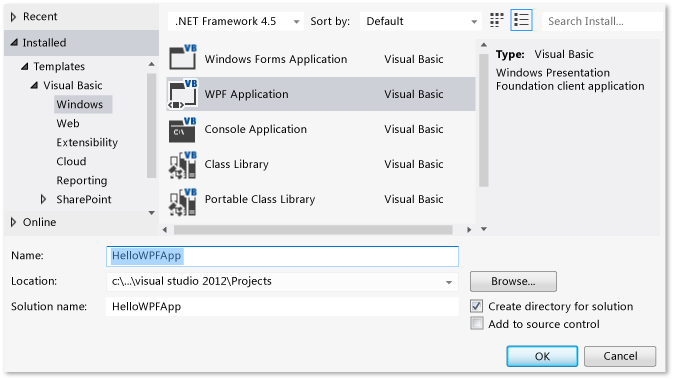Click the template list scroll-up arrow
The image size is (674, 380).
pyautogui.click(x=484, y=45)
